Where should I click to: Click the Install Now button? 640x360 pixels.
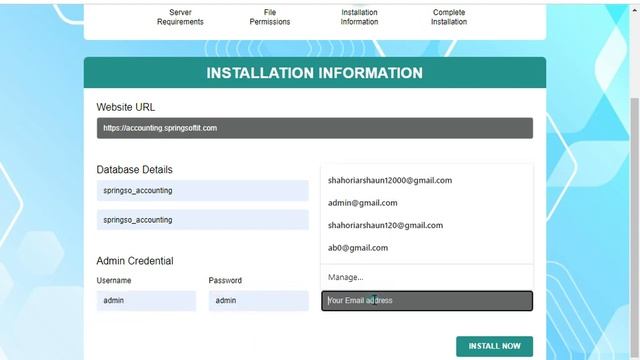click(x=494, y=346)
